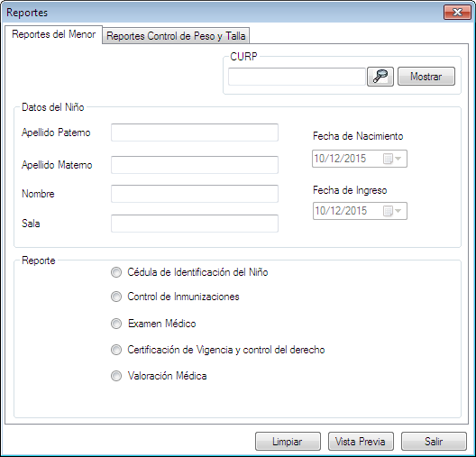476x457 pixels.
Task: Pick Certificación de Vigencia y control del derecho
Action: click(116, 350)
